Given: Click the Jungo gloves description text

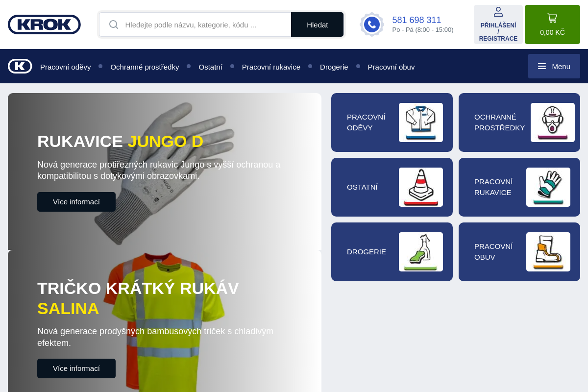Looking at the screenshot, I should point(159,170).
